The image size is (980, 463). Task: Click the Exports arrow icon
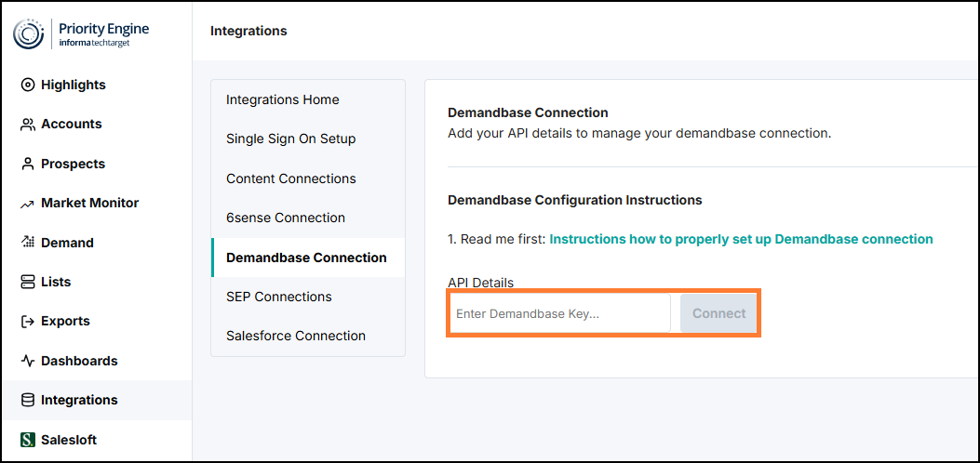coord(28,322)
